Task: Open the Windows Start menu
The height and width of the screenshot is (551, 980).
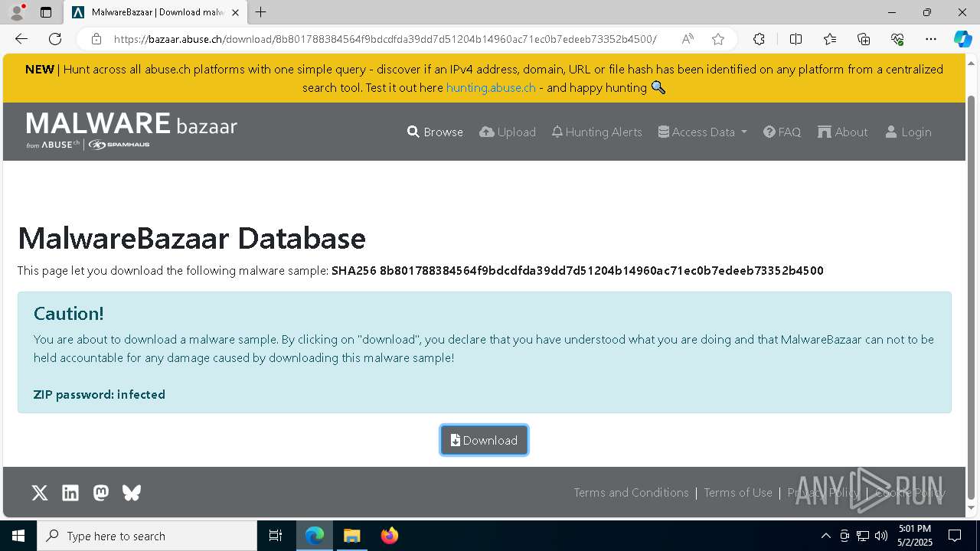Action: [x=18, y=536]
